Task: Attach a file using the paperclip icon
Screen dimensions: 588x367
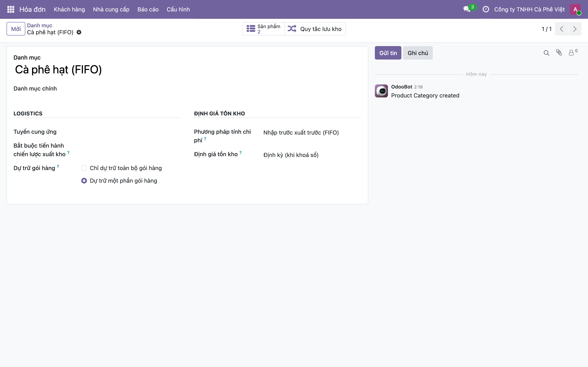Action: pyautogui.click(x=559, y=53)
